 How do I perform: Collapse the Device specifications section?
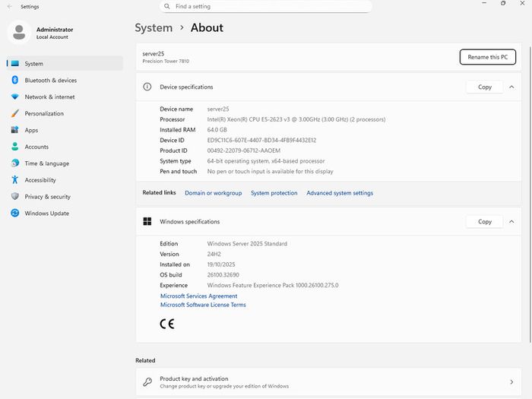pos(511,87)
